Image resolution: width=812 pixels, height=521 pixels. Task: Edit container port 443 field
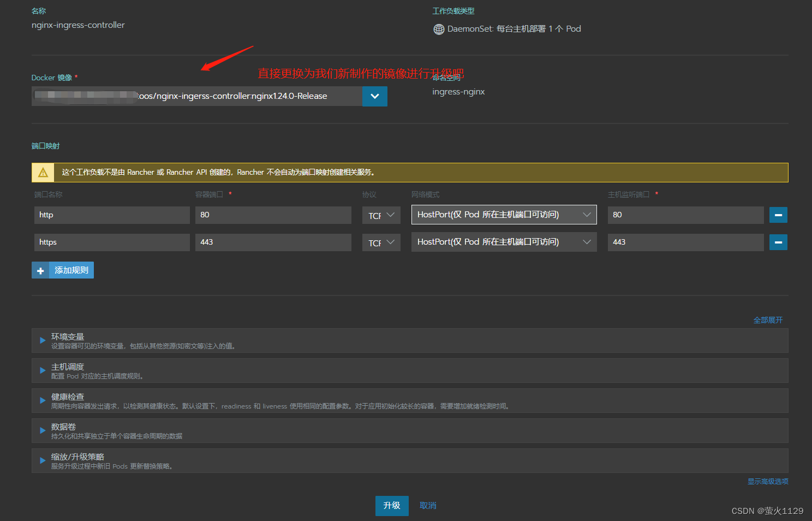tap(273, 242)
